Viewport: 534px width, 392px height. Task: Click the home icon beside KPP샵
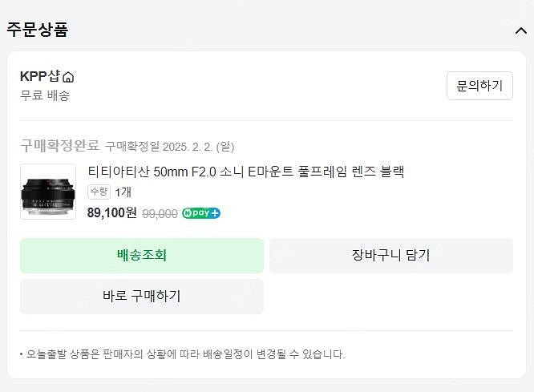68,78
